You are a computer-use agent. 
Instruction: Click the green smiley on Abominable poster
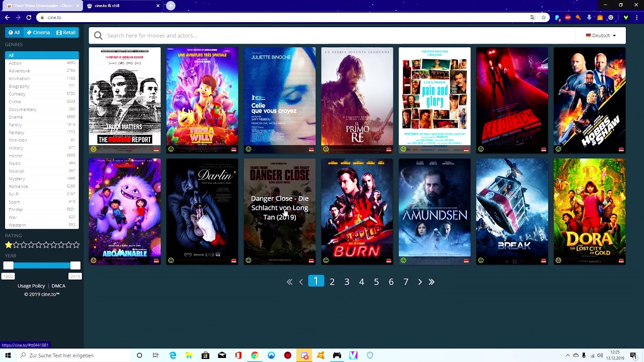tap(94, 260)
